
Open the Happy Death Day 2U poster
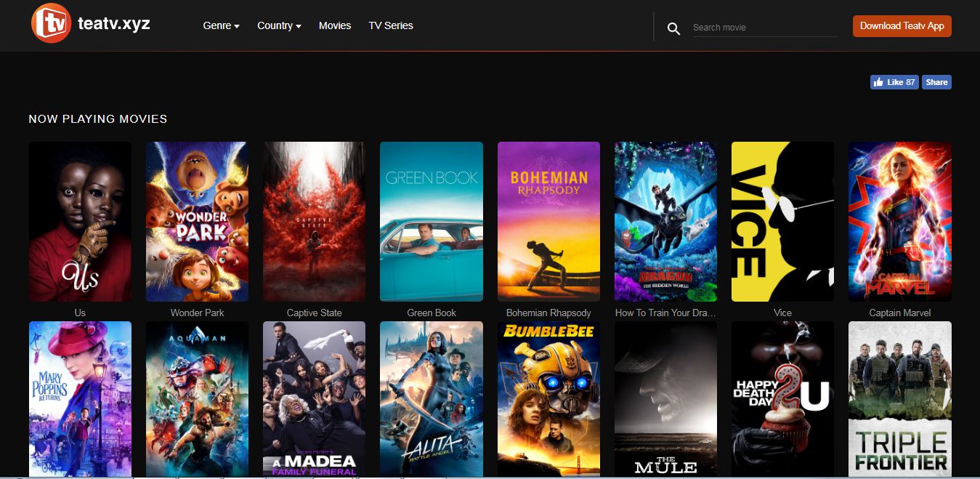(x=782, y=399)
